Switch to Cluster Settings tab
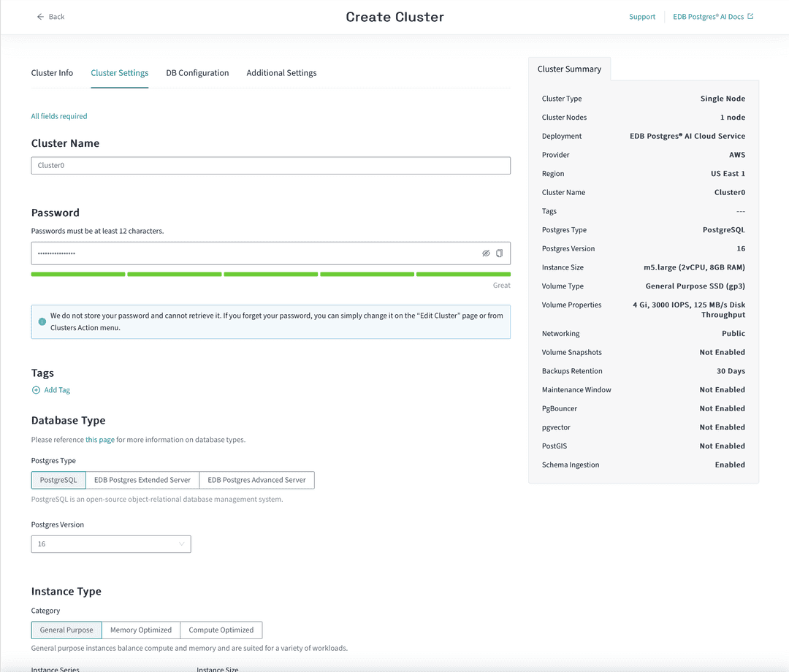 pos(119,73)
